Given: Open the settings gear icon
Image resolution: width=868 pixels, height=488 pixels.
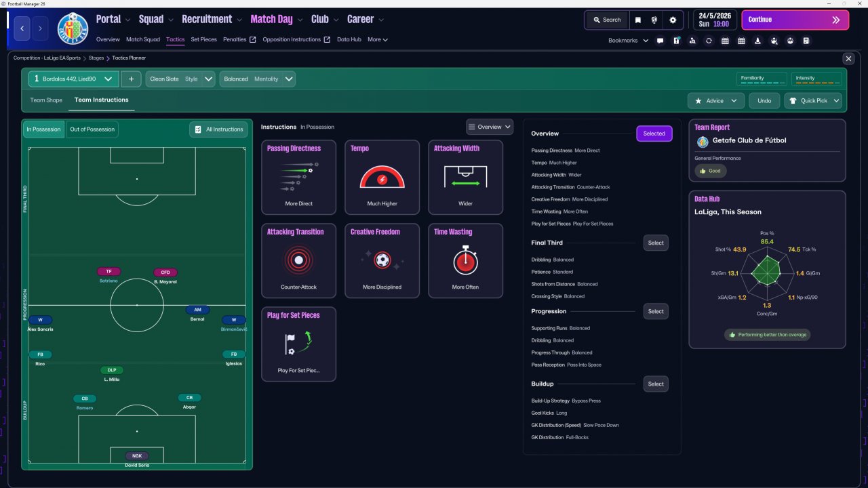Looking at the screenshot, I should coord(673,20).
